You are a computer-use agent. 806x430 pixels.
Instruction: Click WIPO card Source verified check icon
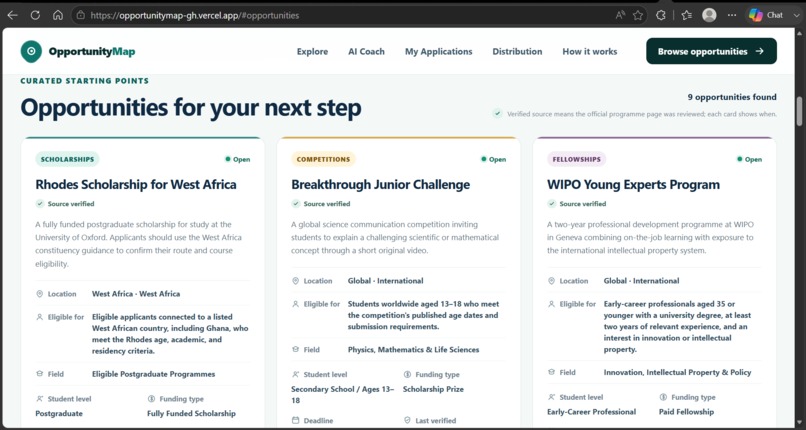coord(552,203)
